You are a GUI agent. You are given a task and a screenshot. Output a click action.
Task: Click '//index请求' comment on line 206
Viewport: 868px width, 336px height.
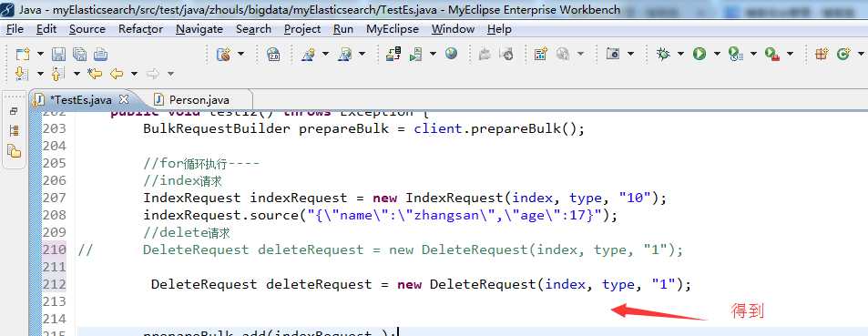(183, 180)
